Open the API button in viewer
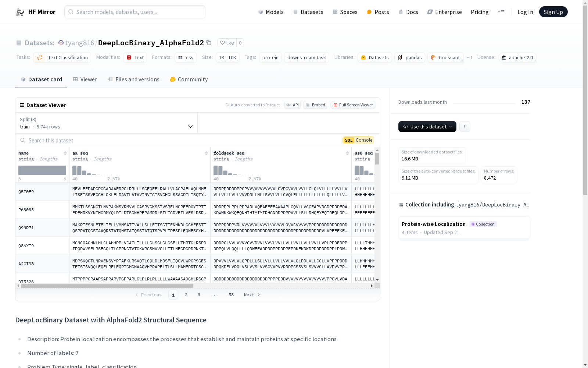Viewport: 588px width, 368px height. click(293, 105)
